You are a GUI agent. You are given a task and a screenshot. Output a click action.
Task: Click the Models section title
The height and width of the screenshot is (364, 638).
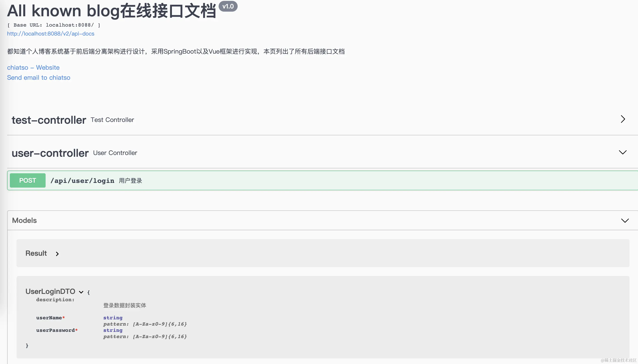click(x=24, y=220)
